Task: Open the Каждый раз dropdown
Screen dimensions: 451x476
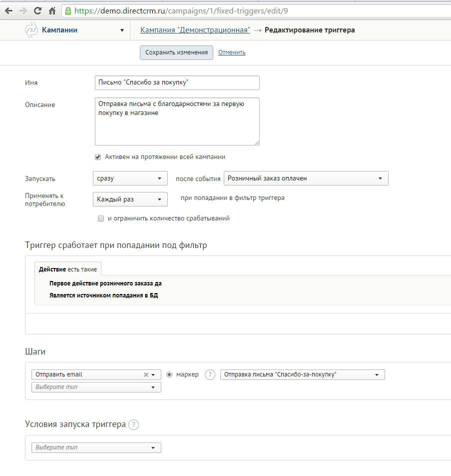Action: (130, 199)
